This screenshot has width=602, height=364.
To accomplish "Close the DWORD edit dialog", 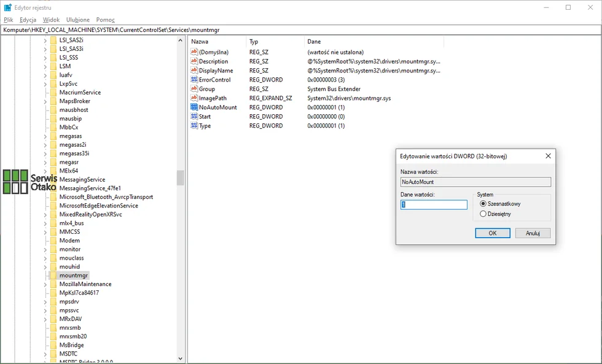I will [x=548, y=156].
